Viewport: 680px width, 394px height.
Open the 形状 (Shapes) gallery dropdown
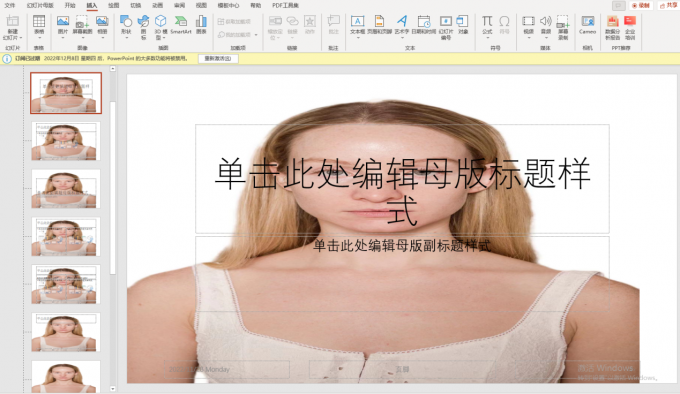tap(126, 38)
